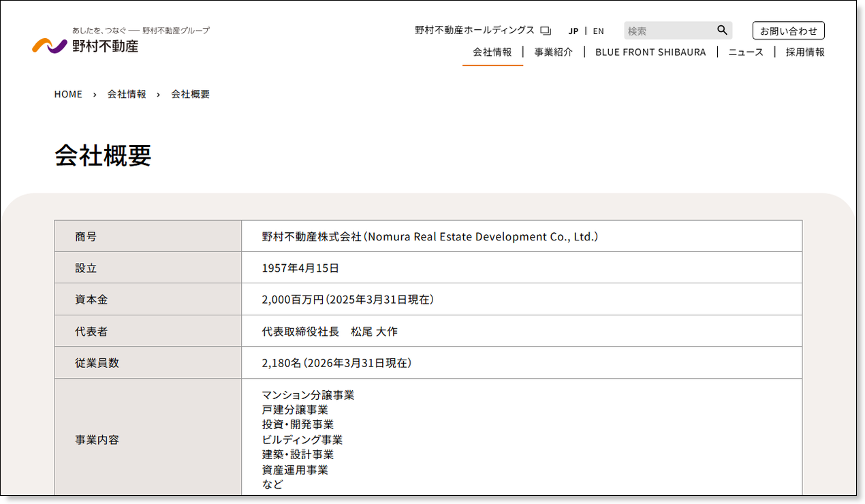
Task: Click ビルディング事業 text
Action: tap(302, 440)
